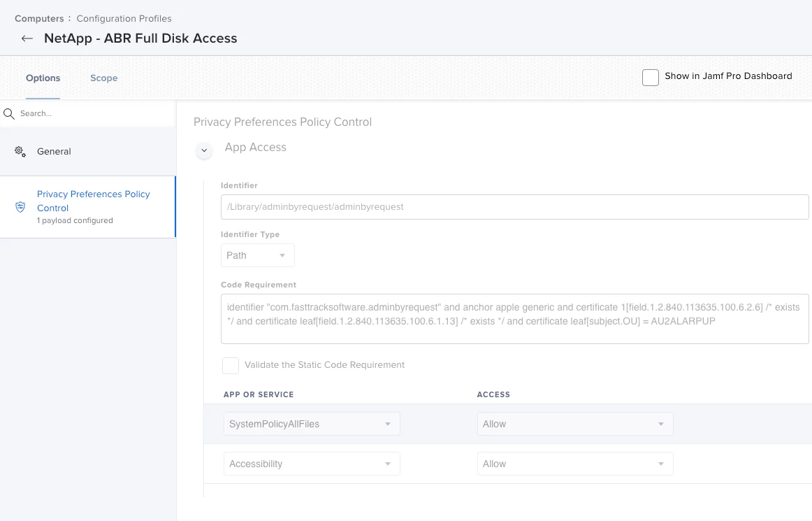Click the search magnifier icon

pos(9,113)
